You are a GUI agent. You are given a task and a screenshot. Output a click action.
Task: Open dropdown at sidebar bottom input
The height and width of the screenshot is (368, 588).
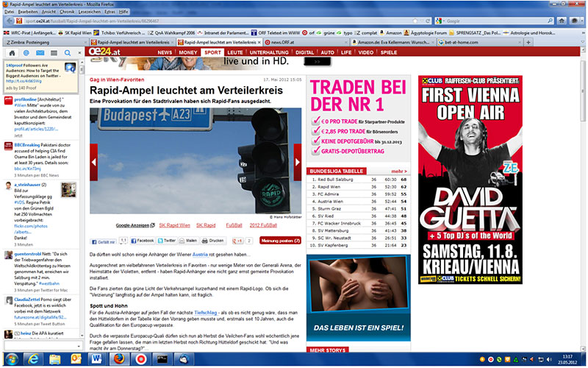(79, 346)
